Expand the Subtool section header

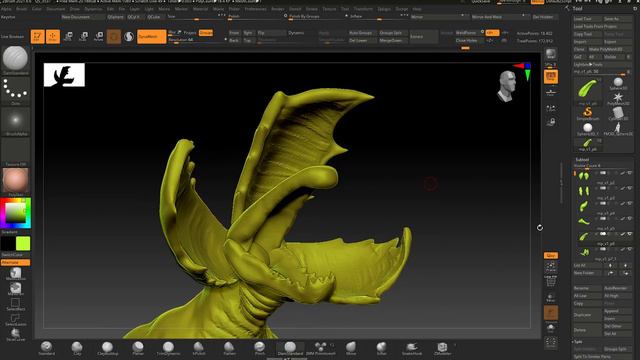click(582, 160)
